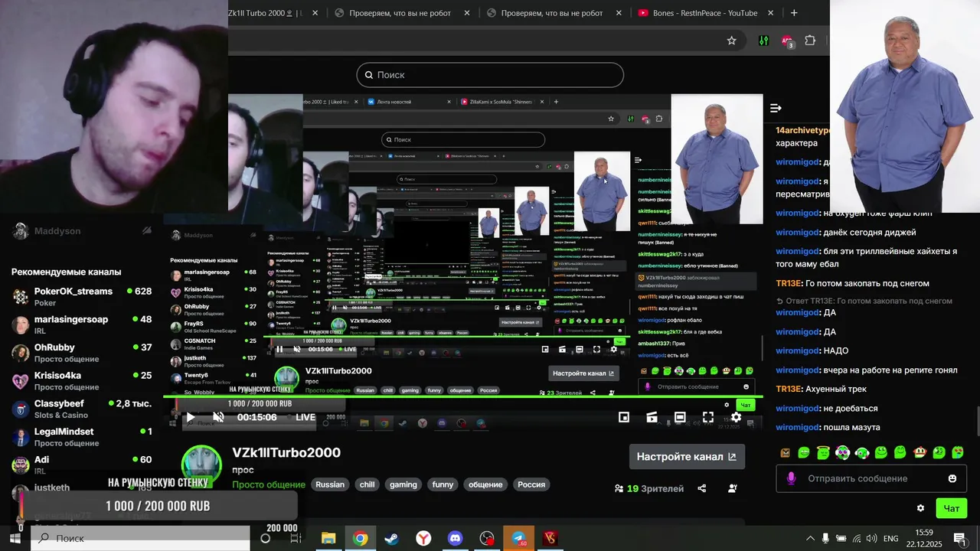
Task: Send message with green Чат button
Action: [x=951, y=508]
